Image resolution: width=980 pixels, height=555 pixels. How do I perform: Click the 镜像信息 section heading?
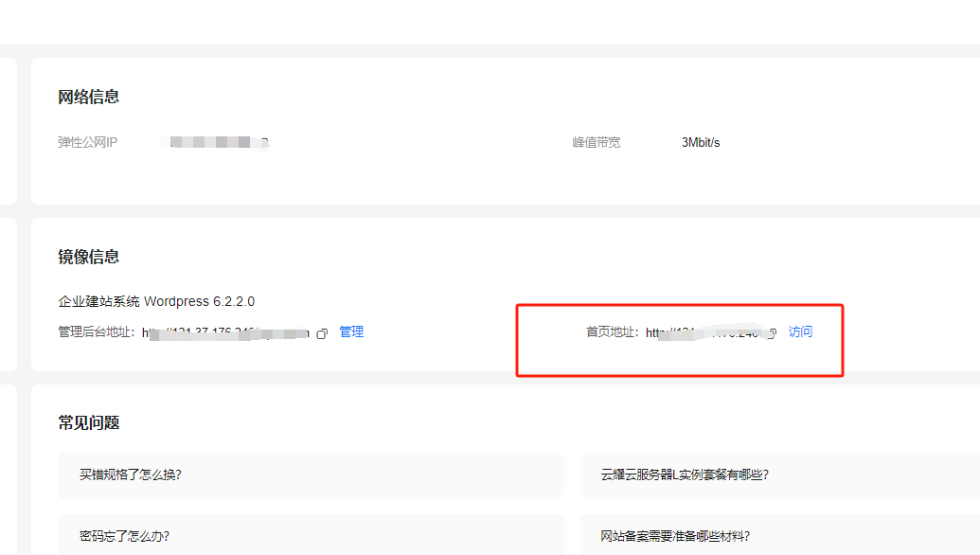click(89, 258)
